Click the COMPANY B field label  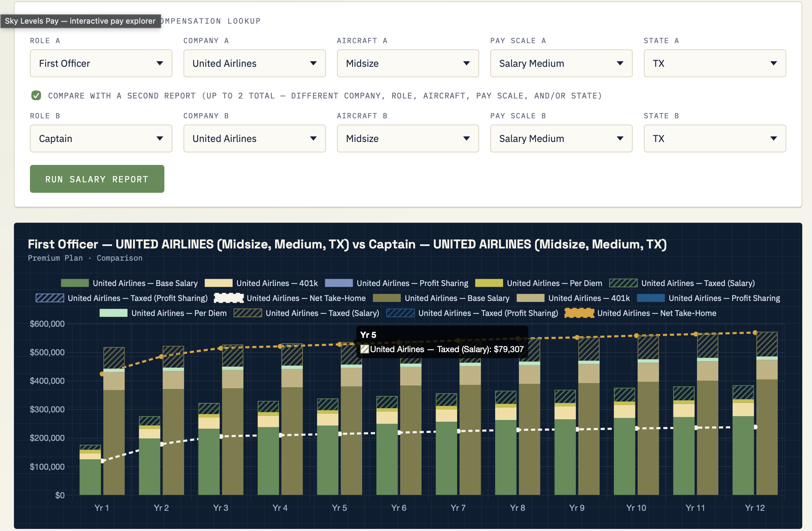(206, 116)
